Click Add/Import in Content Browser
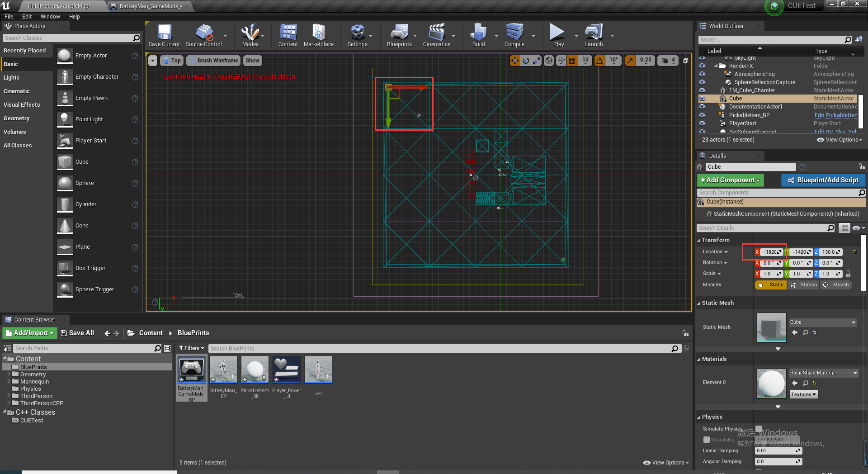This screenshot has height=474, width=868. coord(30,333)
